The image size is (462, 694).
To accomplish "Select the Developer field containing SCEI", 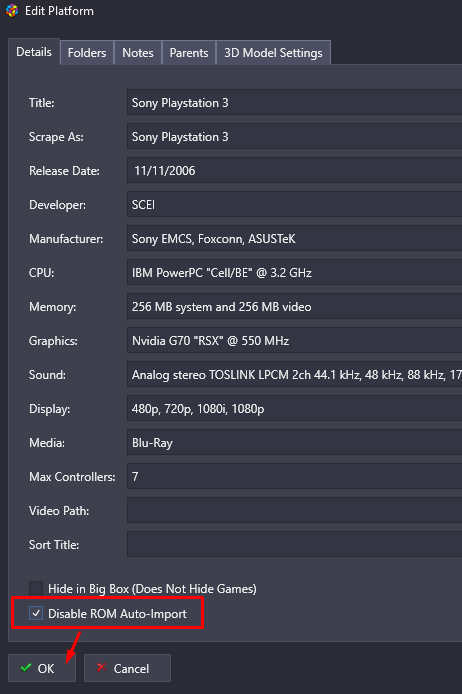I will tap(295, 204).
